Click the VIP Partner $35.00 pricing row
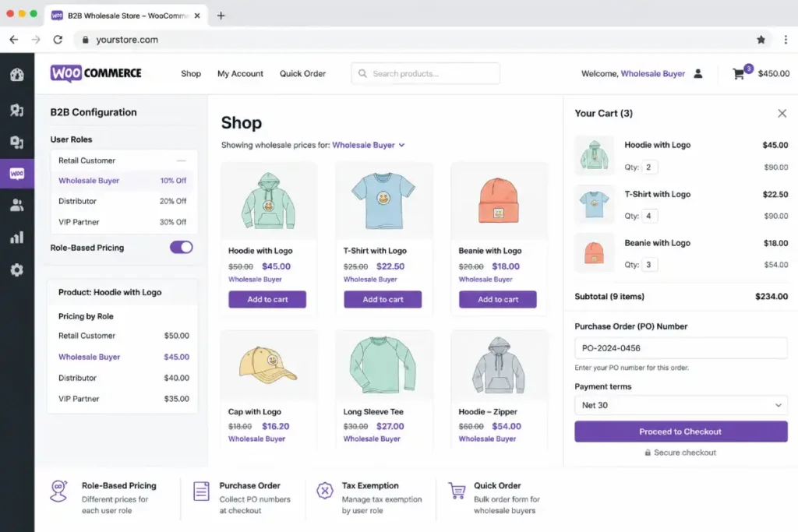The height and width of the screenshot is (532, 798). (124, 400)
